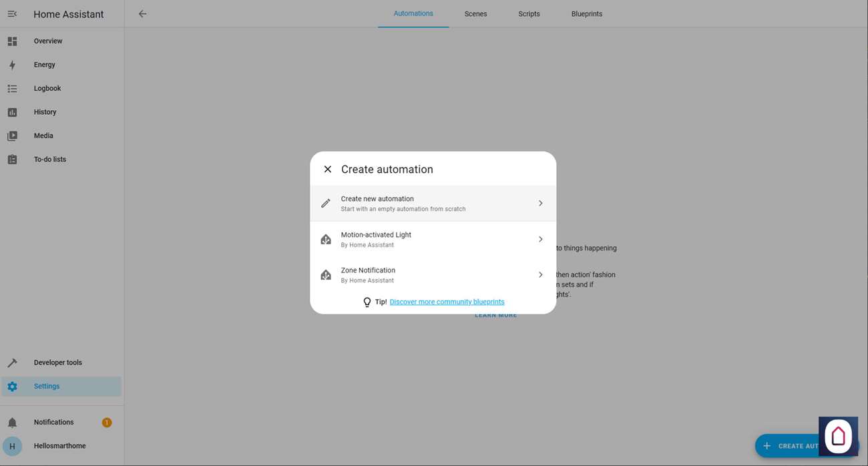Click the To-do lists clipboard icon
Image resolution: width=868 pixels, height=466 pixels.
pyautogui.click(x=12, y=160)
